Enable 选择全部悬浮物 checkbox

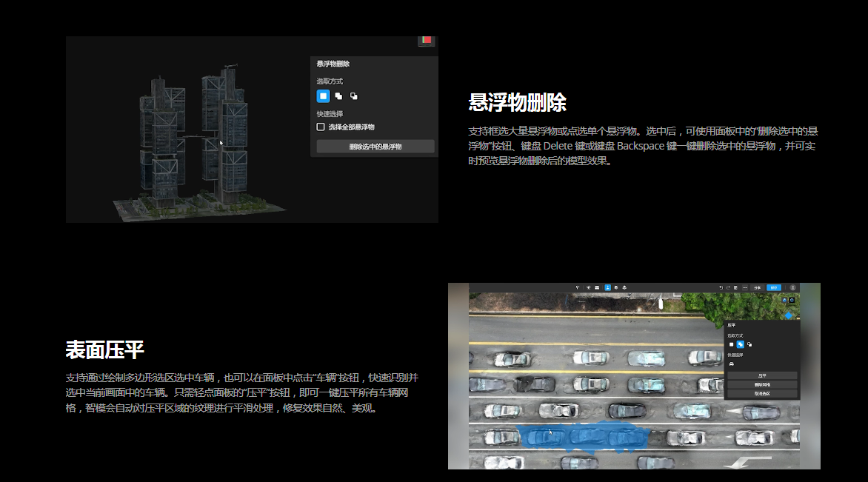coord(321,127)
